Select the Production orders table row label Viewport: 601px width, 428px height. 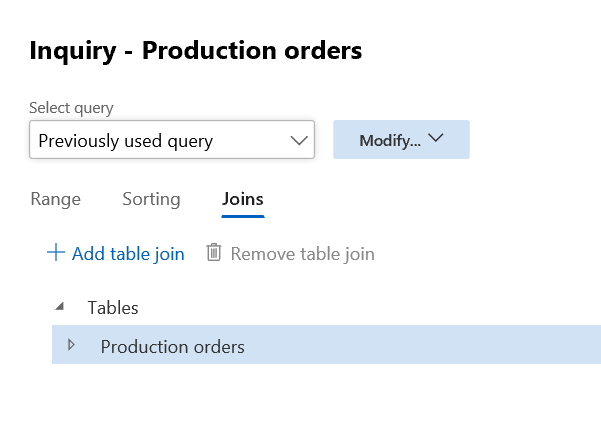(172, 347)
